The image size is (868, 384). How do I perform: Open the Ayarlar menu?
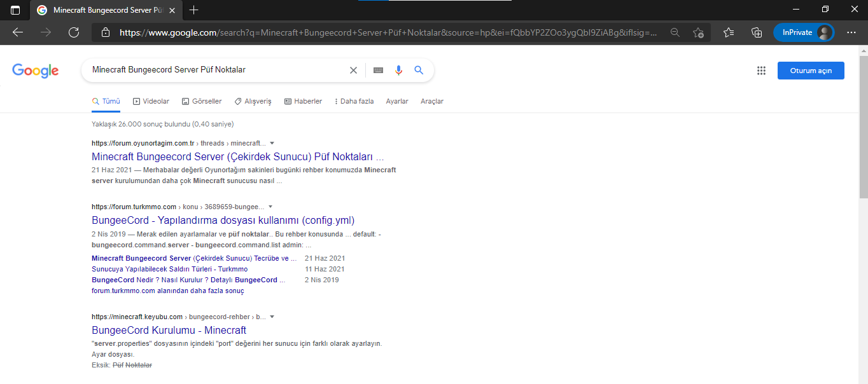(x=397, y=101)
